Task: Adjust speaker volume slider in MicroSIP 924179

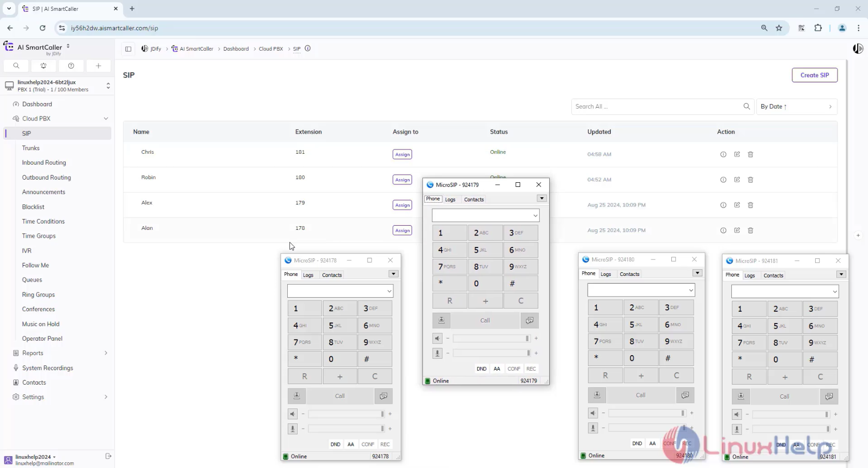Action: pyautogui.click(x=492, y=339)
